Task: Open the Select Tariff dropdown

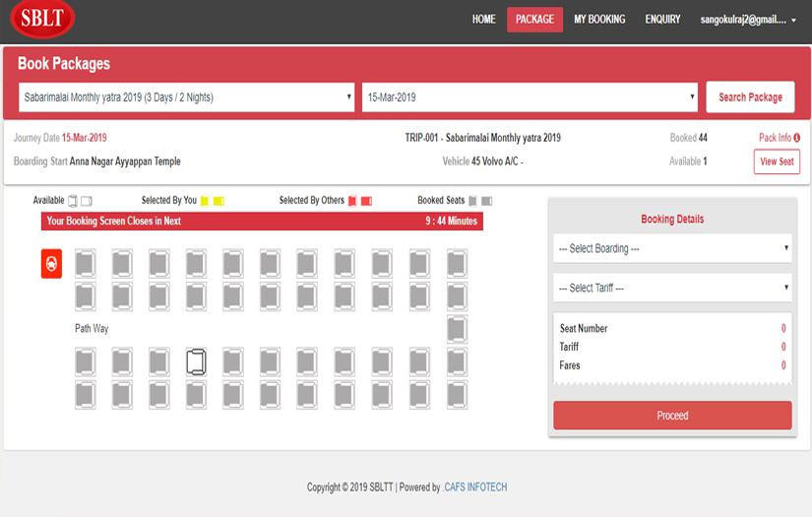Action: [672, 288]
